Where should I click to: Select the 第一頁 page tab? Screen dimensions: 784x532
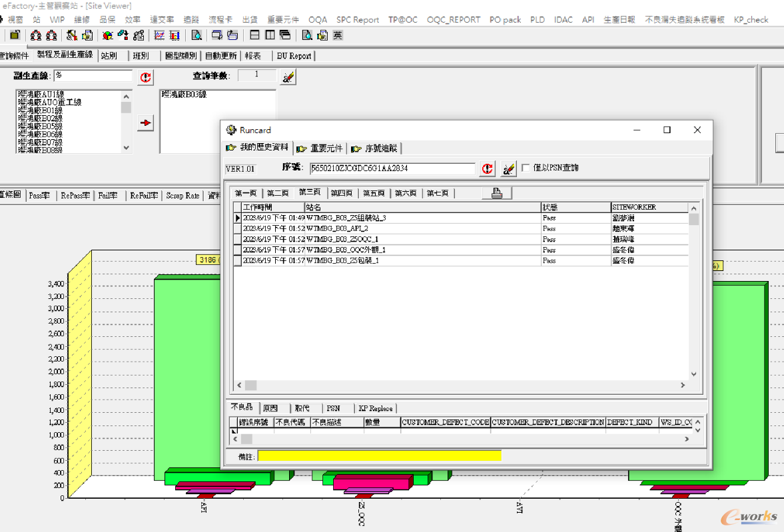point(246,193)
